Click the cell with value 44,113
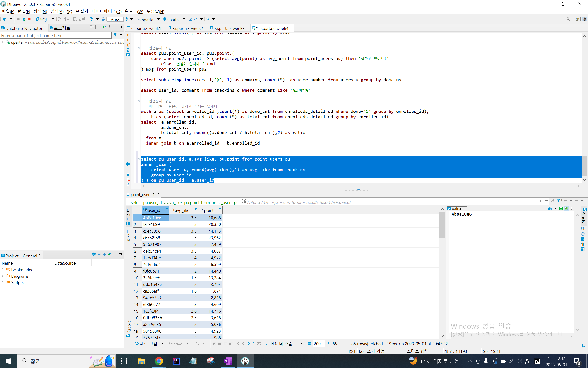Viewport: 588px width, 368px height. [x=210, y=231]
